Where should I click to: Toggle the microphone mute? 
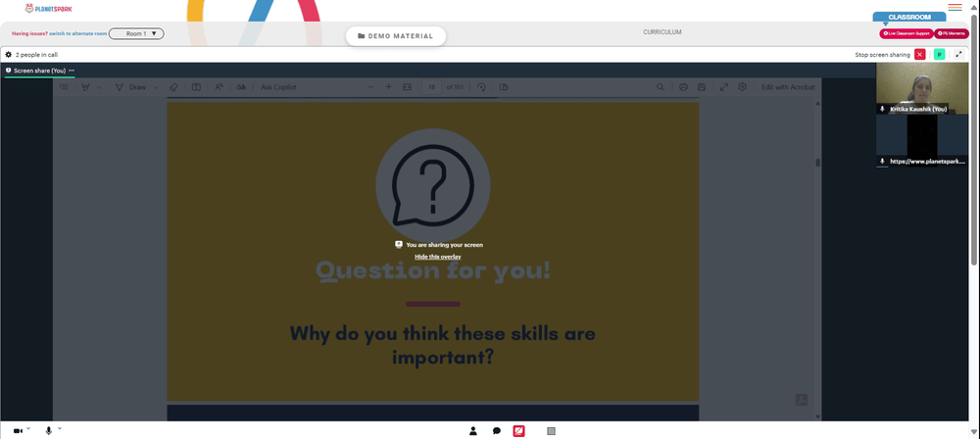coord(49,431)
